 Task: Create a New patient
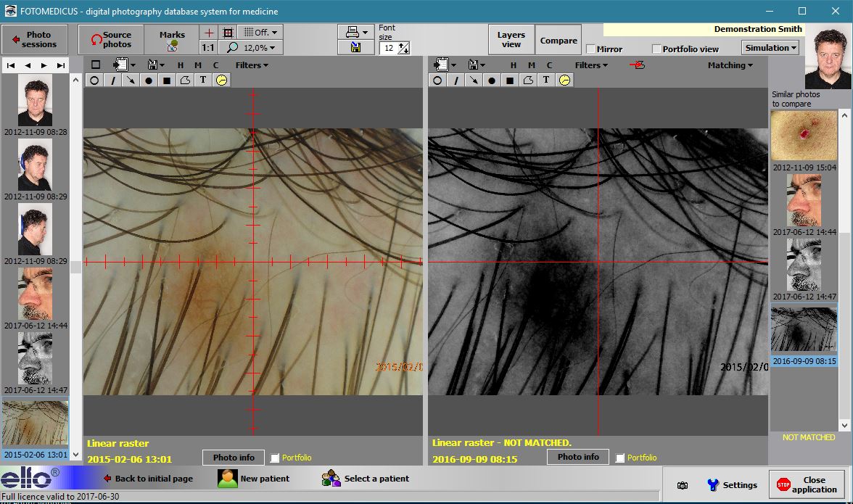(254, 479)
